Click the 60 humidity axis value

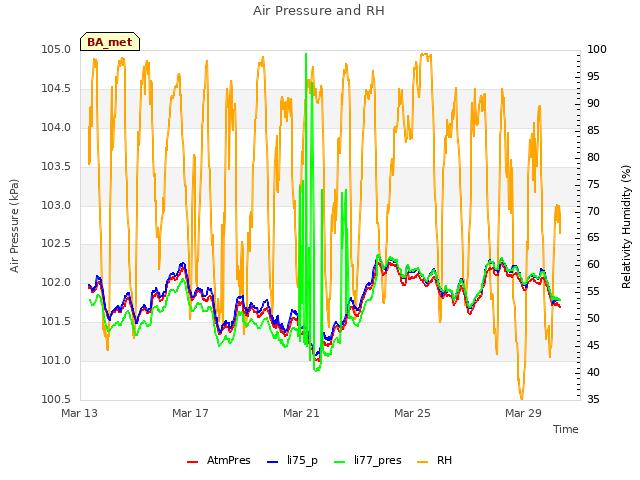click(593, 264)
